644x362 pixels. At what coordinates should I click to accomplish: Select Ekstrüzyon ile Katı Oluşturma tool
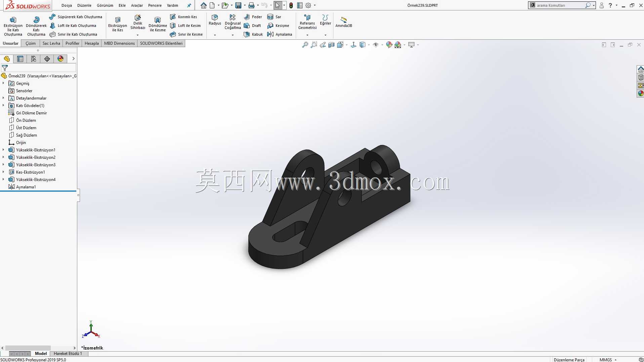pyautogui.click(x=13, y=26)
